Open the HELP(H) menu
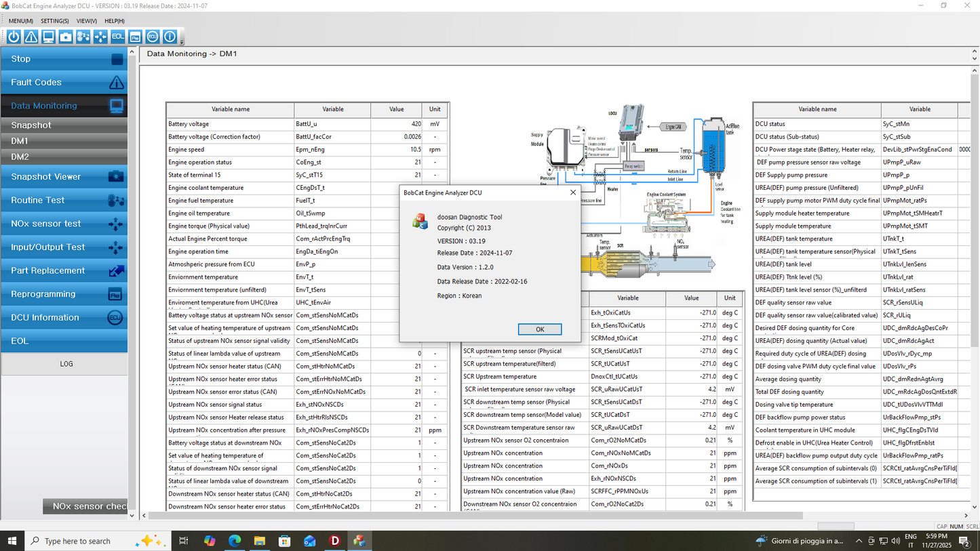The height and width of the screenshot is (551, 980). [114, 21]
